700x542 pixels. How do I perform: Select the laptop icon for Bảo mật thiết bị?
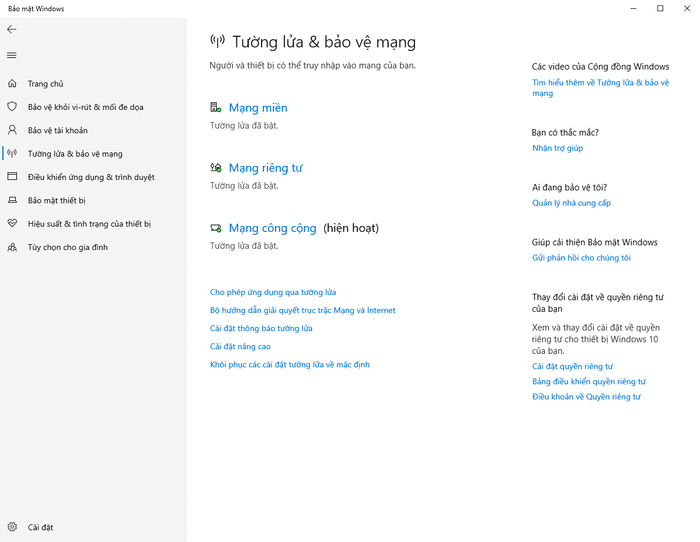coord(12,200)
